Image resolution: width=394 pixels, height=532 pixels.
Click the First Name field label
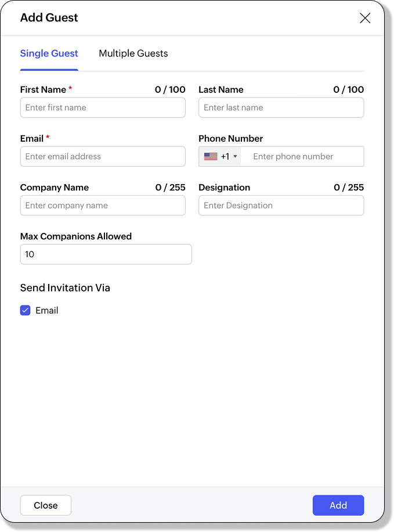click(43, 89)
